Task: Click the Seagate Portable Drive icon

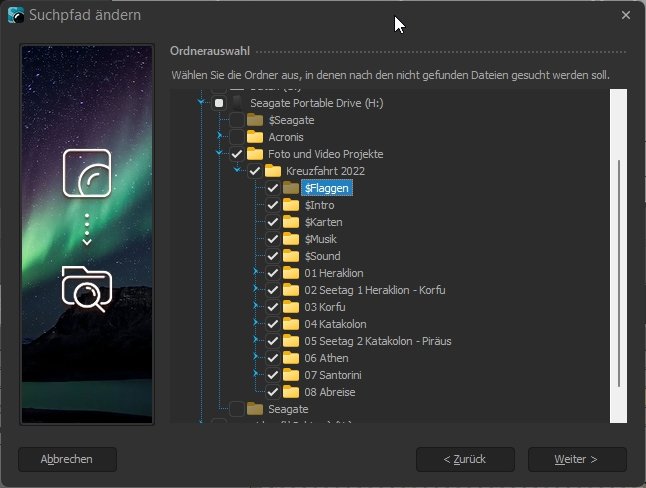Action: pyautogui.click(x=237, y=103)
